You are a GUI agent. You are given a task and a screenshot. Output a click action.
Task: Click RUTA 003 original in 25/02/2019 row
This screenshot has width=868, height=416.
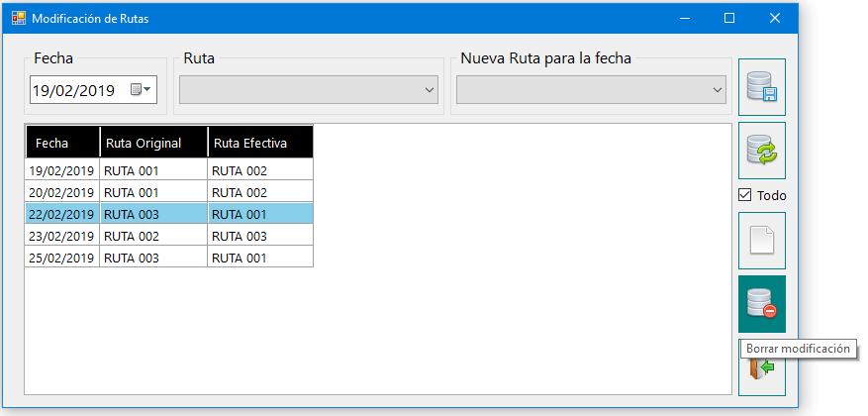point(153,258)
